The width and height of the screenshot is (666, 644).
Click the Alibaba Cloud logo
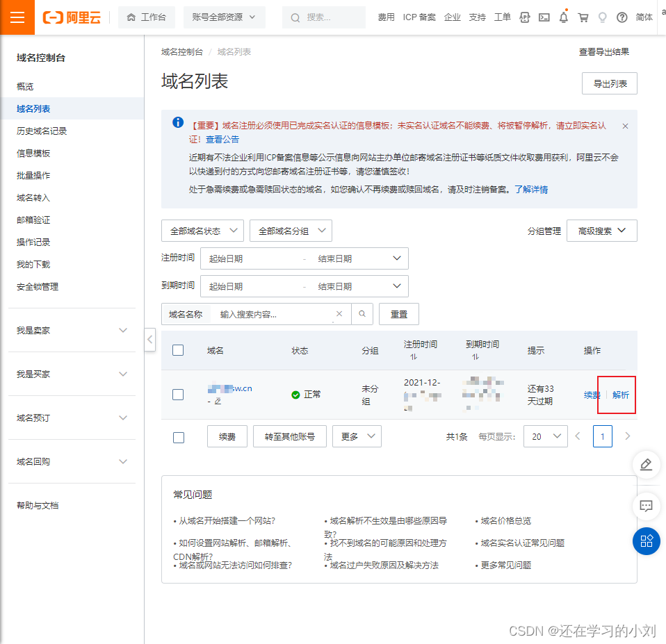pos(72,17)
